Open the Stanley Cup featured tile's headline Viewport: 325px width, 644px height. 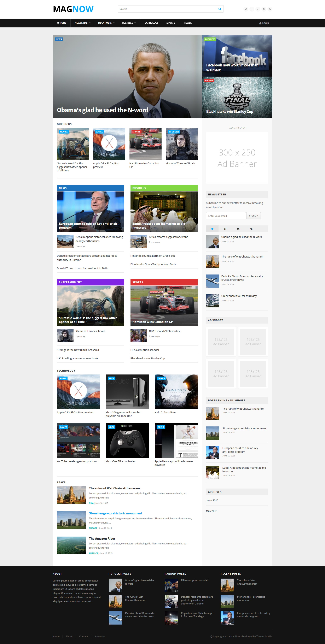(230, 112)
